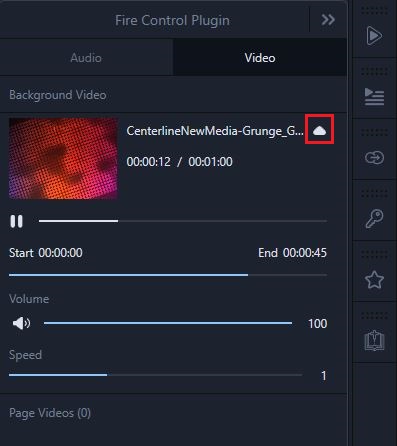The width and height of the screenshot is (397, 446).
Task: Open the Bible book sidebar icon
Action: (x=374, y=340)
